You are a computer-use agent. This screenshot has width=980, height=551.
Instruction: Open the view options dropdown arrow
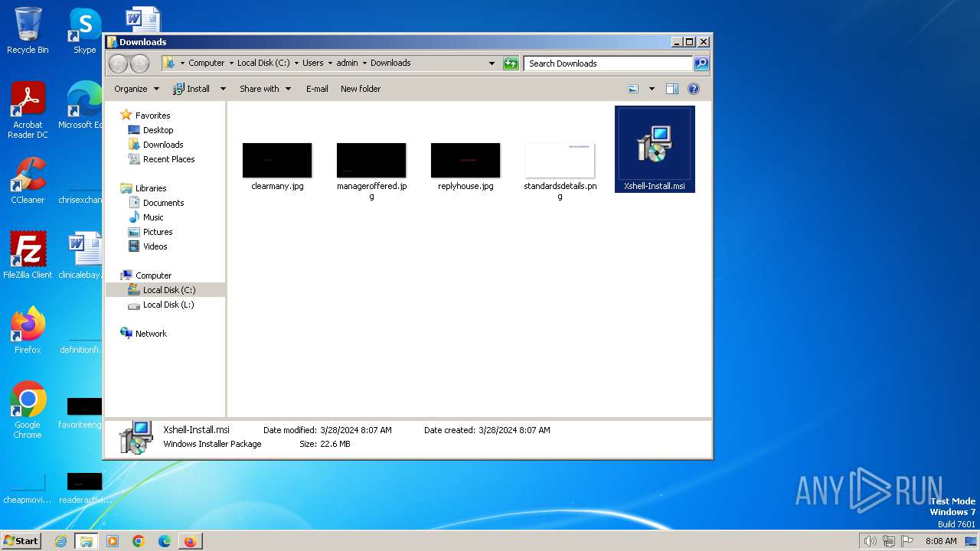point(652,89)
